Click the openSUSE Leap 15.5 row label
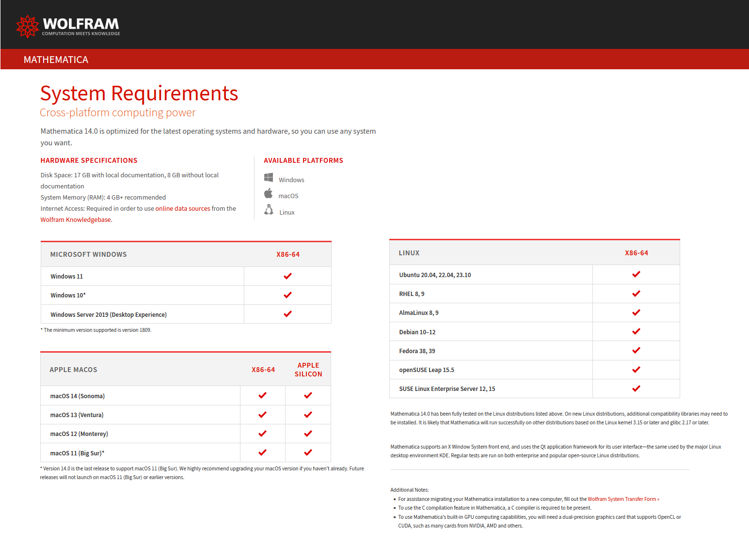The image size is (749, 560). [427, 370]
